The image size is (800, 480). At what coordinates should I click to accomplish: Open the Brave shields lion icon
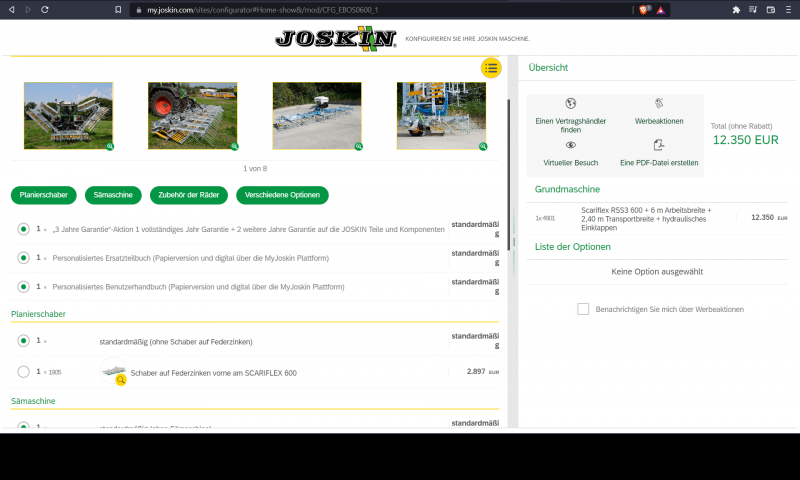tap(643, 10)
